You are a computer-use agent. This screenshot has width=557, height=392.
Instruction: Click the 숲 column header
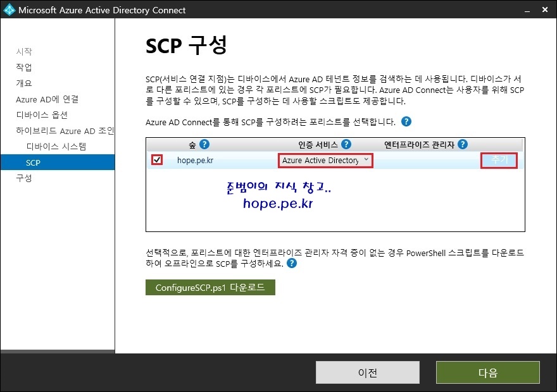pos(192,145)
